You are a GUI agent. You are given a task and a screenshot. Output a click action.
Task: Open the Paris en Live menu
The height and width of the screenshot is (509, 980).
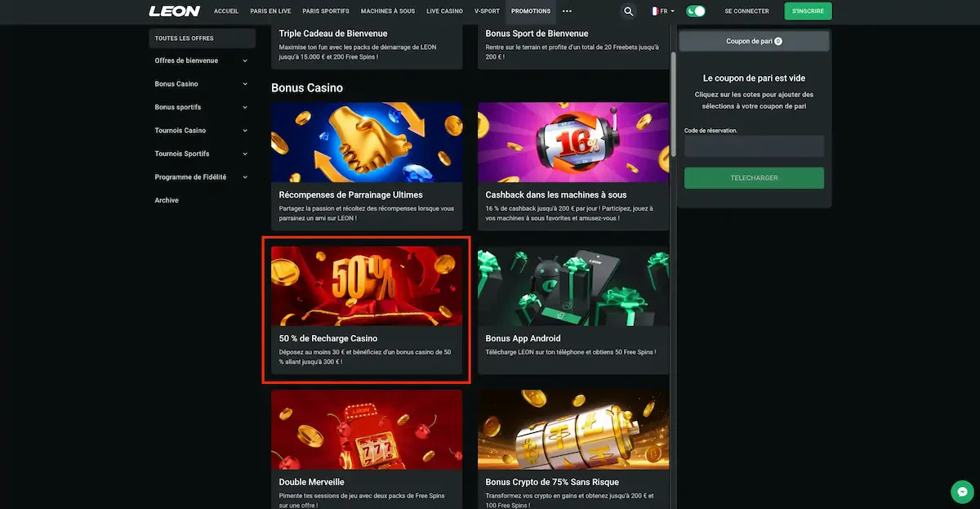pyautogui.click(x=269, y=11)
